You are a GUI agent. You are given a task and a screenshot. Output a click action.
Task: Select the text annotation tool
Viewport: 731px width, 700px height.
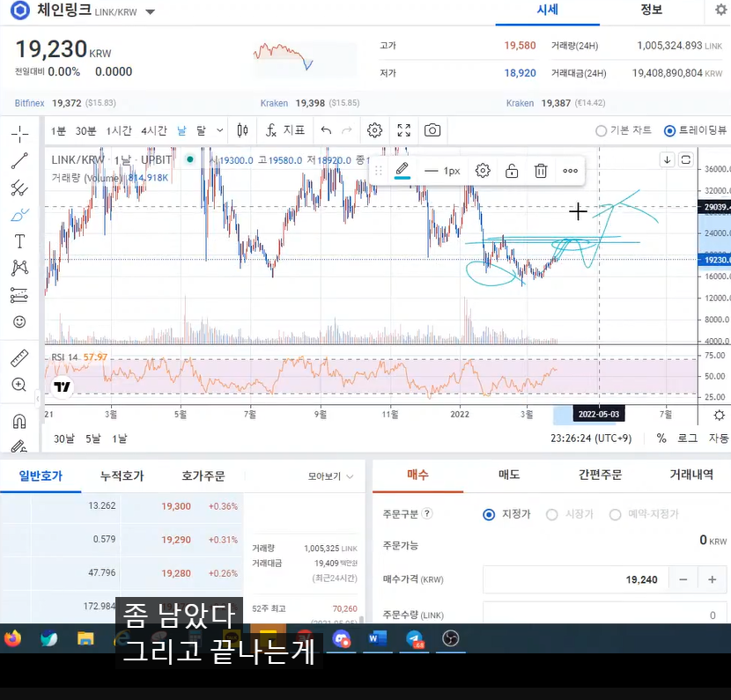point(19,241)
